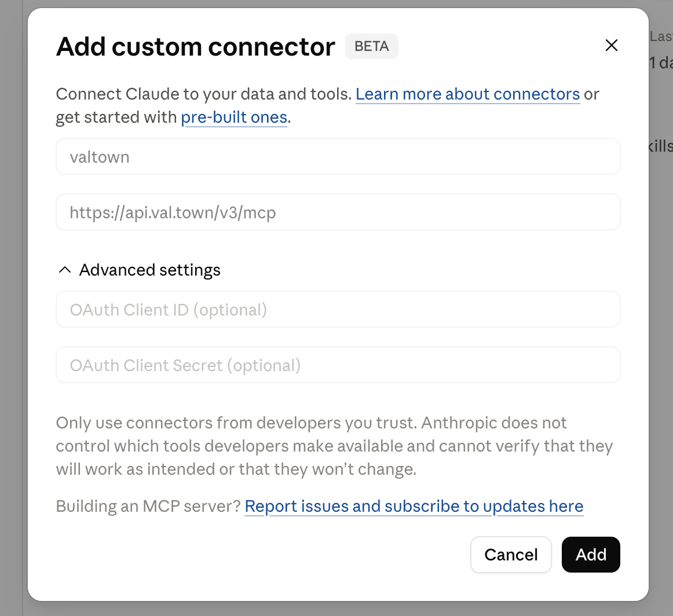Open Report issues and subscribe link
This screenshot has height=616, width=673.
tap(414, 506)
